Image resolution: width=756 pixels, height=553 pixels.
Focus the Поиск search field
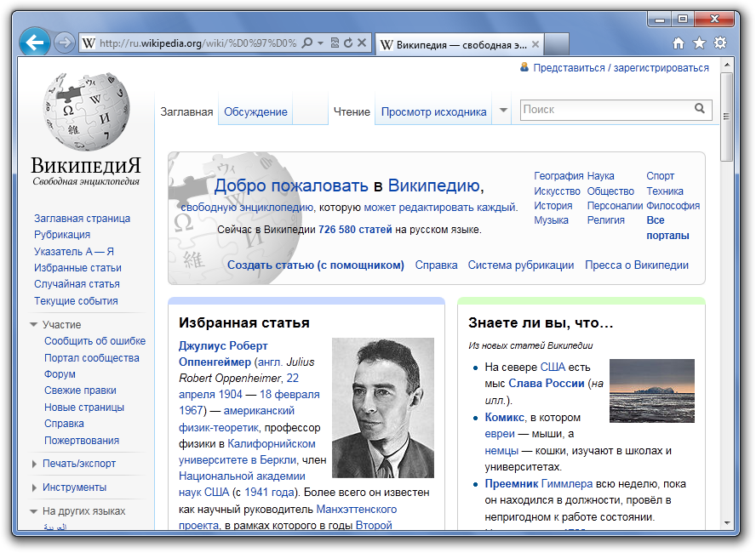pyautogui.click(x=606, y=110)
